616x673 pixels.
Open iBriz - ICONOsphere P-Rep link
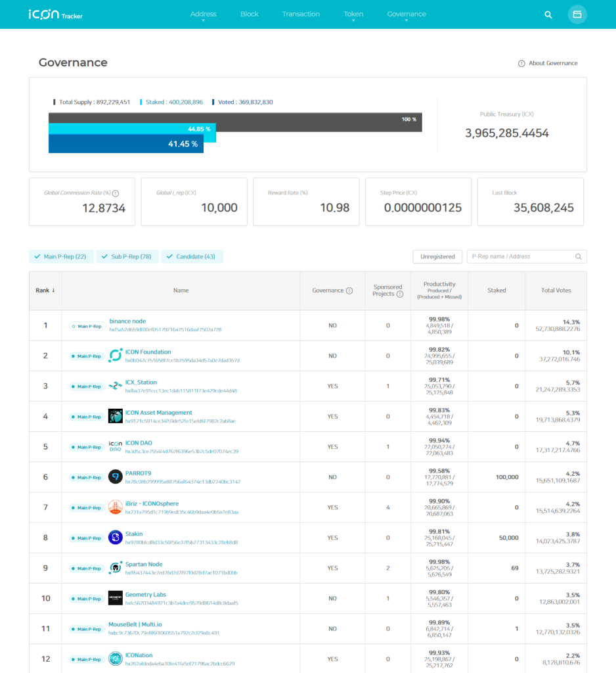(x=152, y=503)
